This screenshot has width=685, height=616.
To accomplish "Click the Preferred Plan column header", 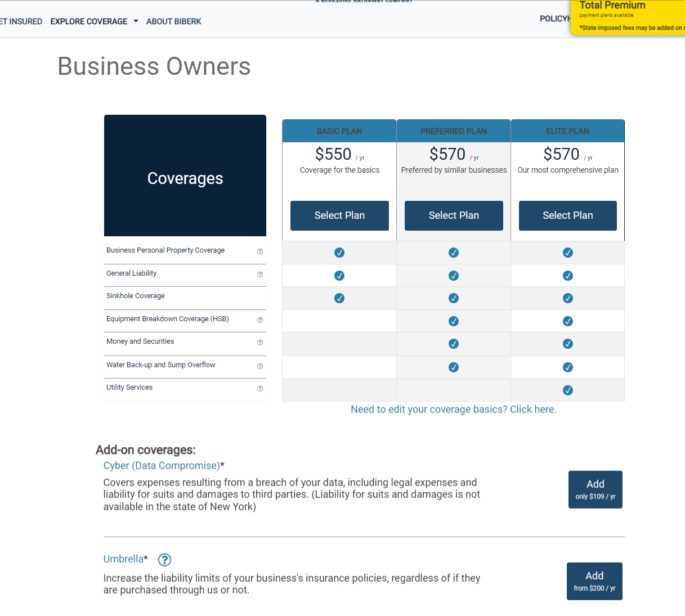I will pos(454,131).
